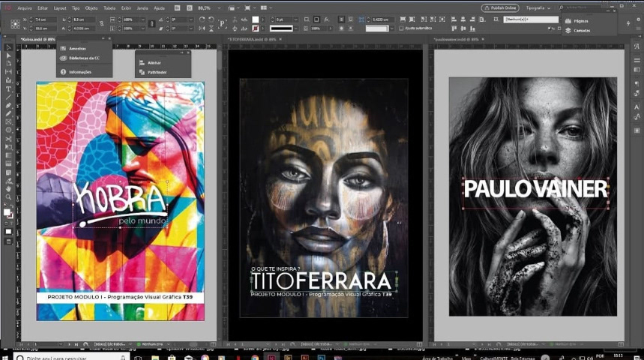Select the Selection arrow tool
Viewport: 644px width, 360px height.
[x=8, y=48]
